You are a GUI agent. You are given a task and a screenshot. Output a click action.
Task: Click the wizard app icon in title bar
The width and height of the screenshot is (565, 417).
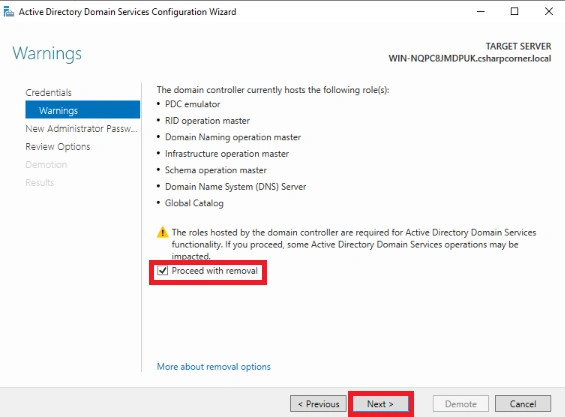click(x=9, y=12)
